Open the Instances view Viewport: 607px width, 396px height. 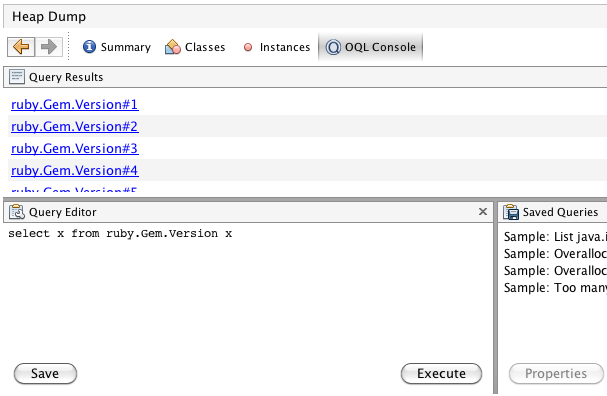[277, 47]
